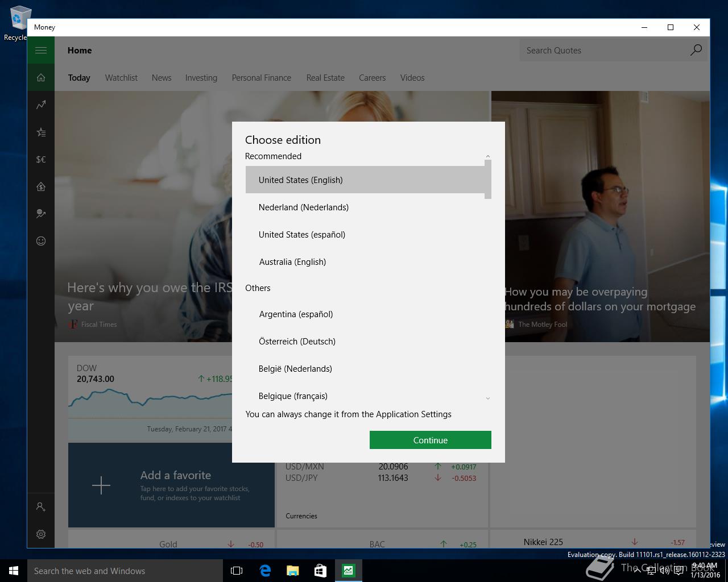The image size is (728, 582).
Task: Go to the Careers tab
Action: 372,78
